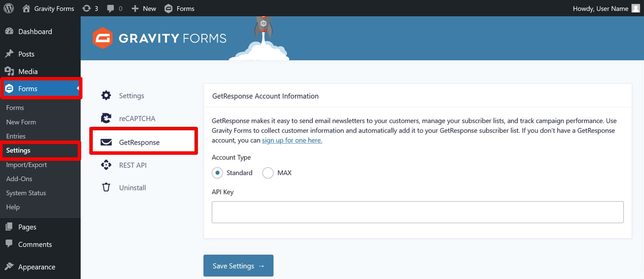This screenshot has width=644, height=279.
Task: Click Forms text in the admin bar
Action: point(185,9)
